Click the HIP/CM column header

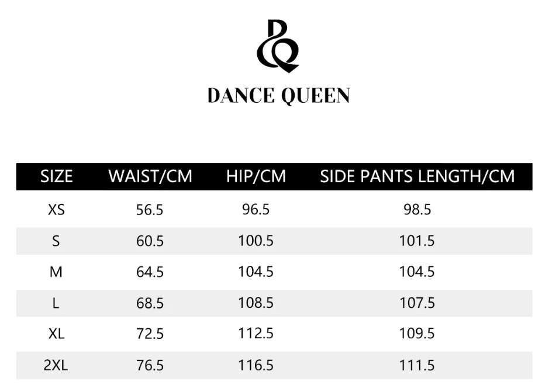coord(256,176)
